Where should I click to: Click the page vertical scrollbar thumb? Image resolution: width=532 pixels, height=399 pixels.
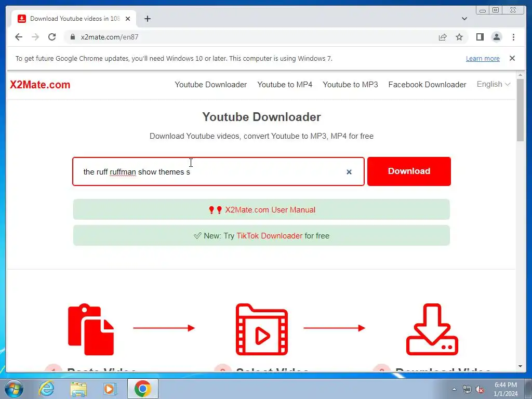click(x=520, y=110)
